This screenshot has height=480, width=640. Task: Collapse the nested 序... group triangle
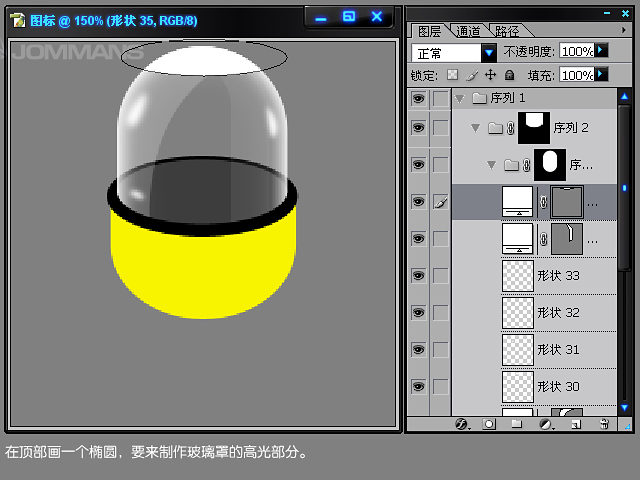(x=491, y=165)
